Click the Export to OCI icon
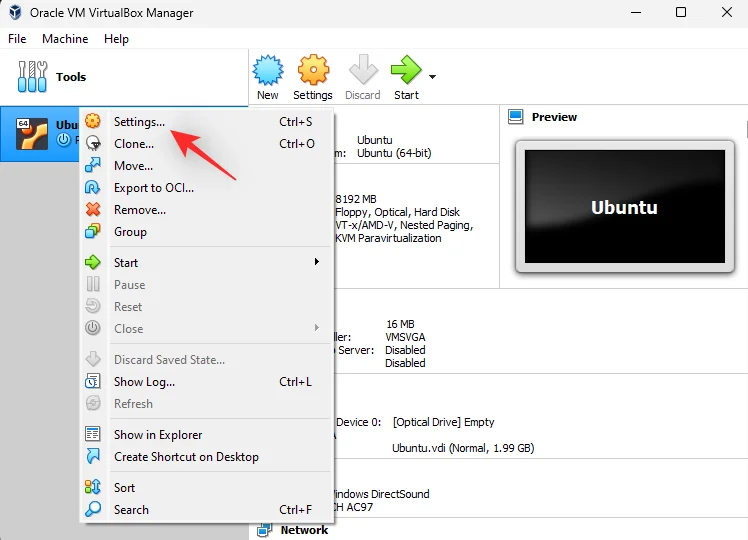Image resolution: width=748 pixels, height=540 pixels. (93, 188)
